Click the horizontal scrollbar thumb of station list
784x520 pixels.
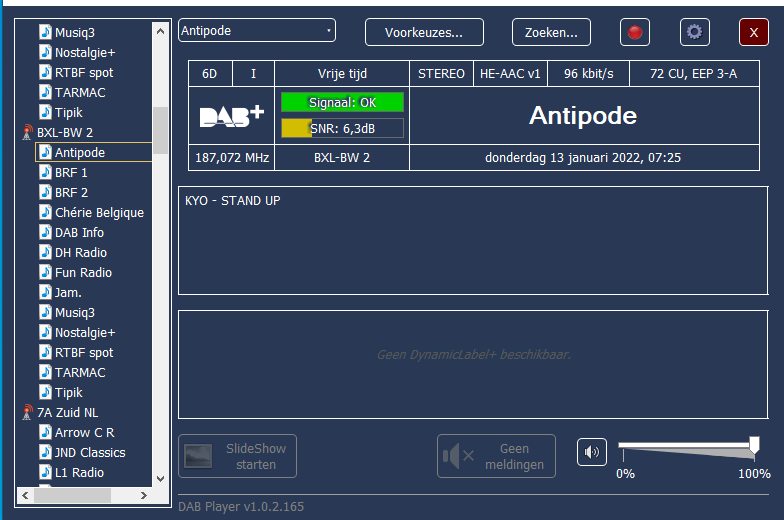point(72,496)
